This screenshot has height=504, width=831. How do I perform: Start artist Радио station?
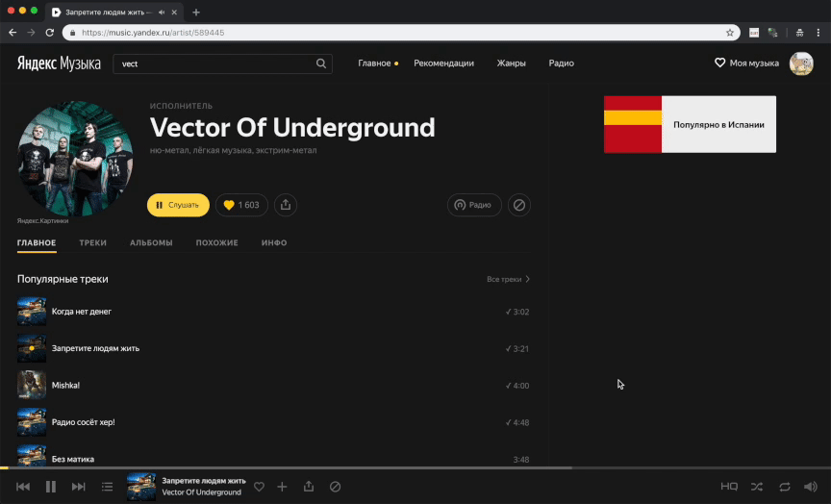tap(474, 205)
